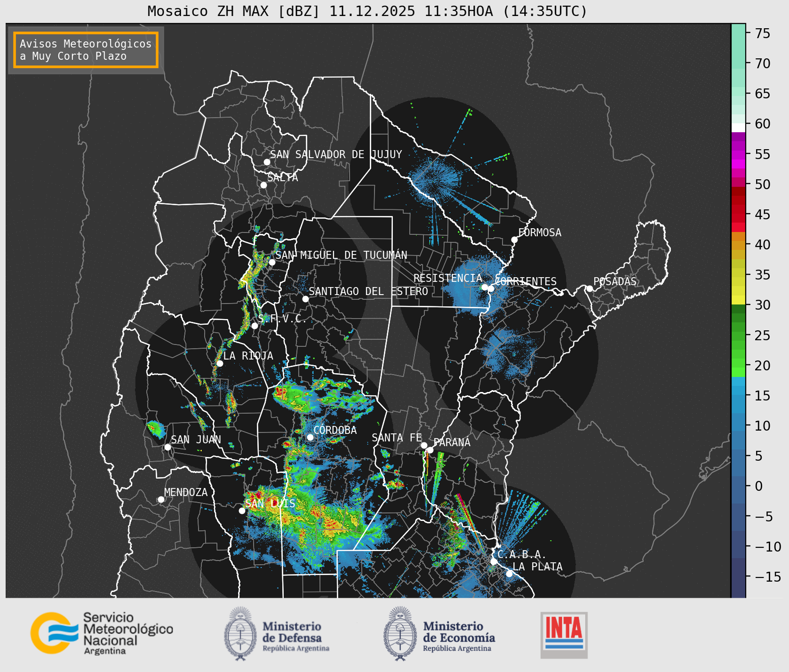Click the Servicio Meteorológico Nacional logo

[x=102, y=633]
